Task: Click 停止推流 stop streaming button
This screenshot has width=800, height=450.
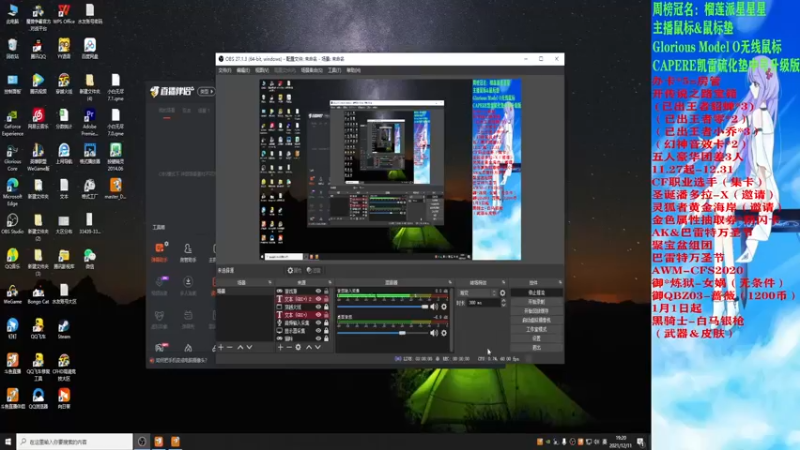Action: point(536,293)
